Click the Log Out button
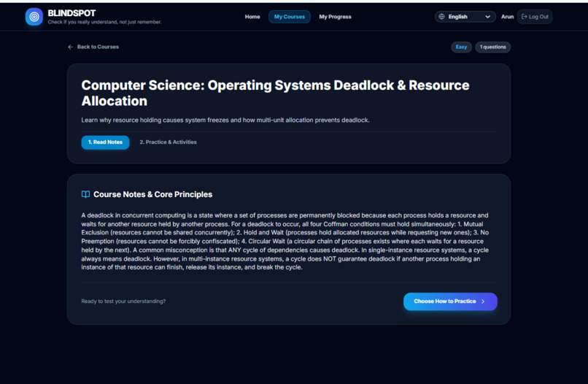588x384 pixels. click(535, 17)
